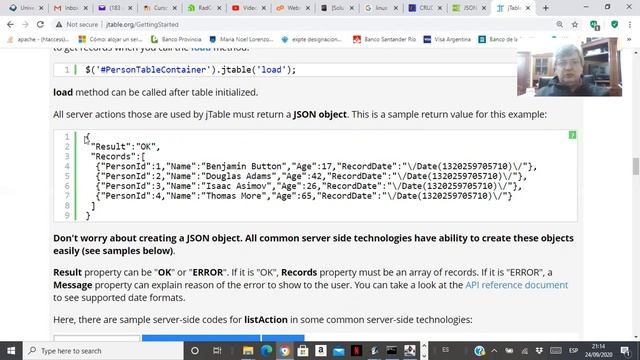The width and height of the screenshot is (640, 360).
Task: Switch ESP keyboard language indicator
Action: (x=573, y=351)
